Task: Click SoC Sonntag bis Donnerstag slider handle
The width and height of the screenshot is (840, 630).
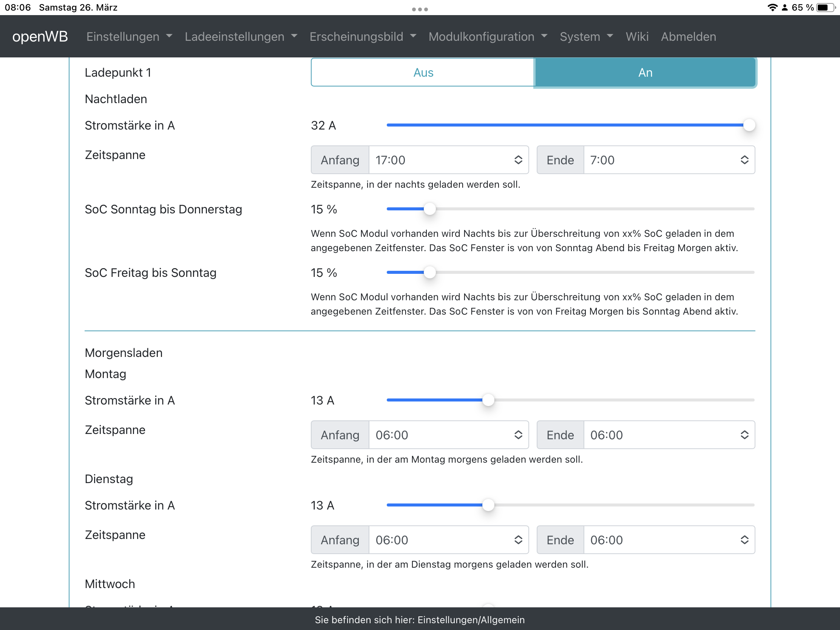Action: [429, 209]
